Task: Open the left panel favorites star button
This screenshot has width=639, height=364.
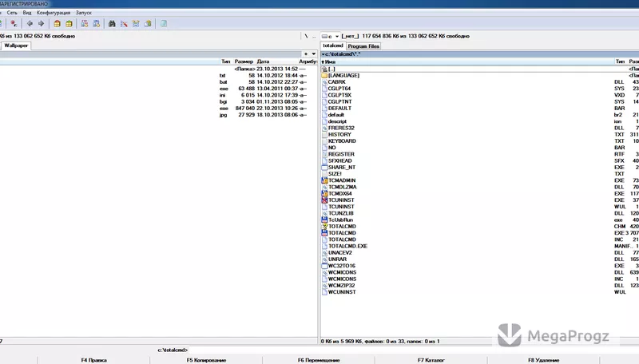Action: pyautogui.click(x=306, y=53)
